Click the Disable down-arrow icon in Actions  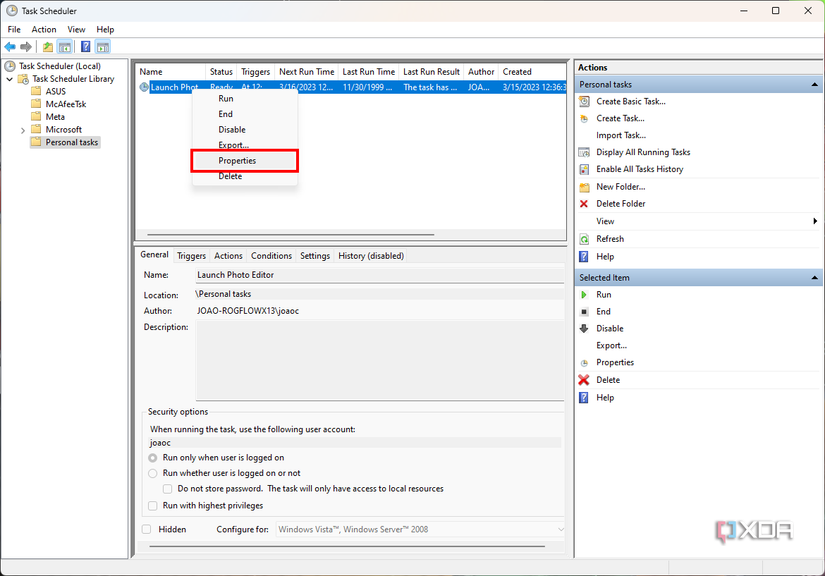585,329
